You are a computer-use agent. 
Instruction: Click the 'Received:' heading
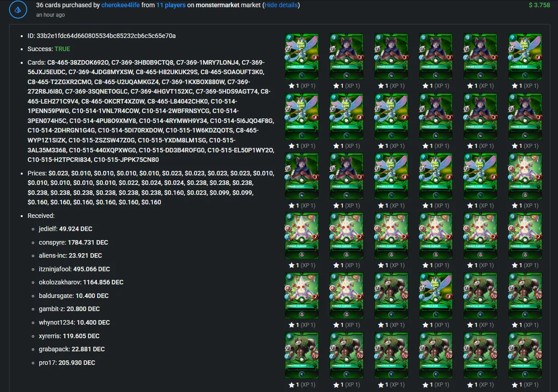click(x=41, y=216)
